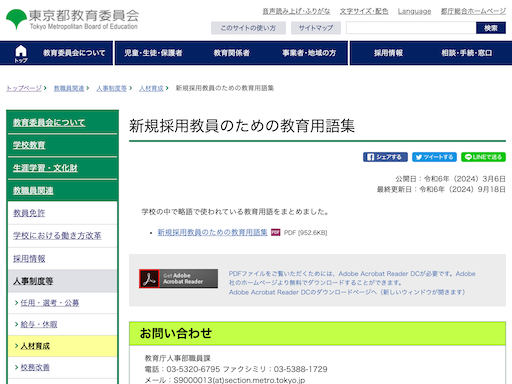Open 相談・手続・窓口 navigation item
Viewport: 512px width, 384px height.
click(x=467, y=53)
